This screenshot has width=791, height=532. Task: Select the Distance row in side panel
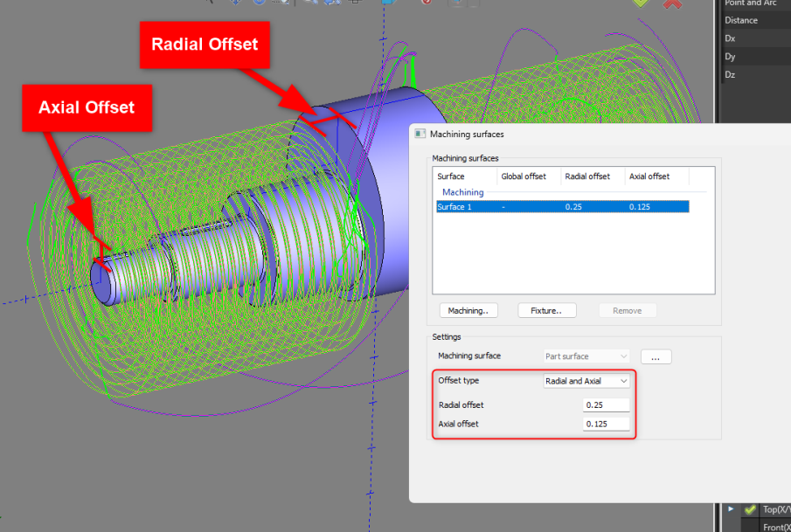point(752,20)
